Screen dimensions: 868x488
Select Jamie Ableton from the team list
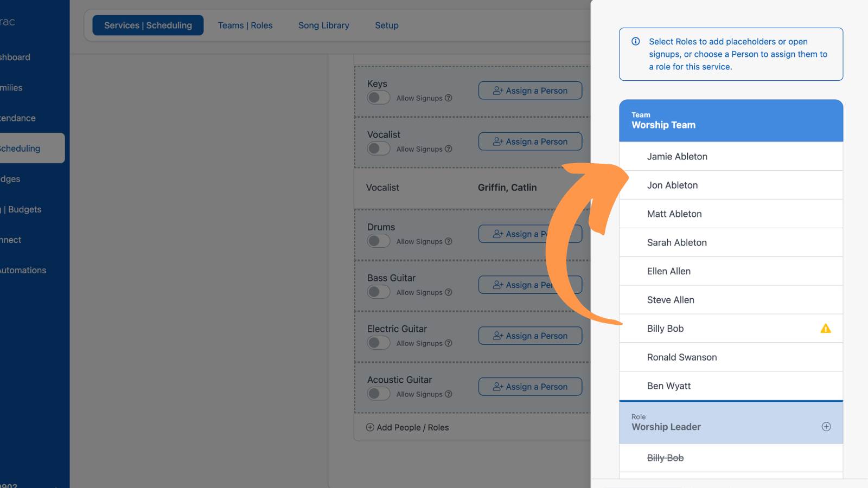pos(731,156)
